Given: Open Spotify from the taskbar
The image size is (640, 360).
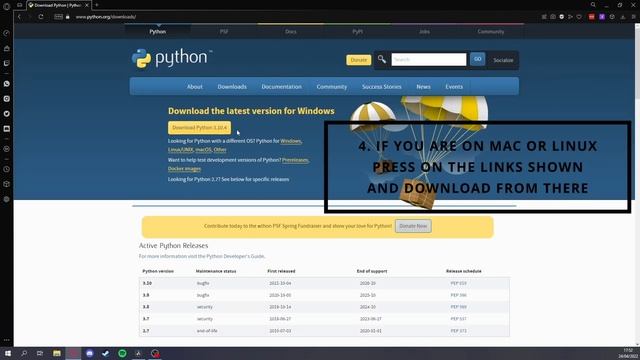Looking at the screenshot, I should click(122, 353).
